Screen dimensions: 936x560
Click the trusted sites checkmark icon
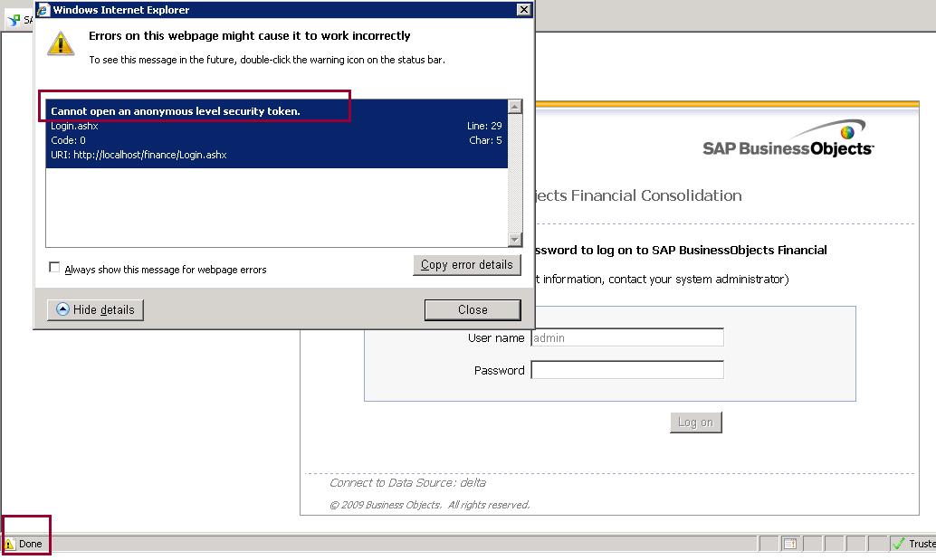(x=898, y=544)
